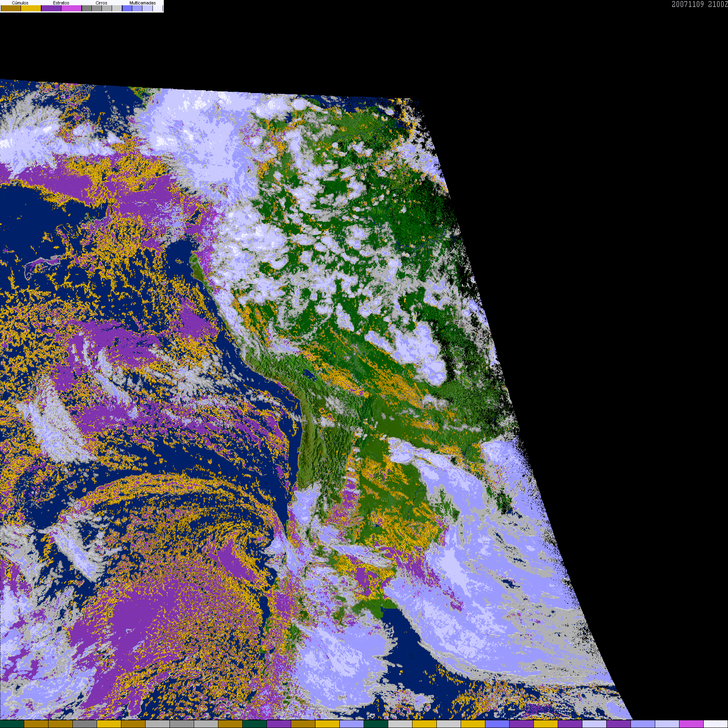
Task: Click the 'Multicamadas' legend label
Action: (143, 3)
